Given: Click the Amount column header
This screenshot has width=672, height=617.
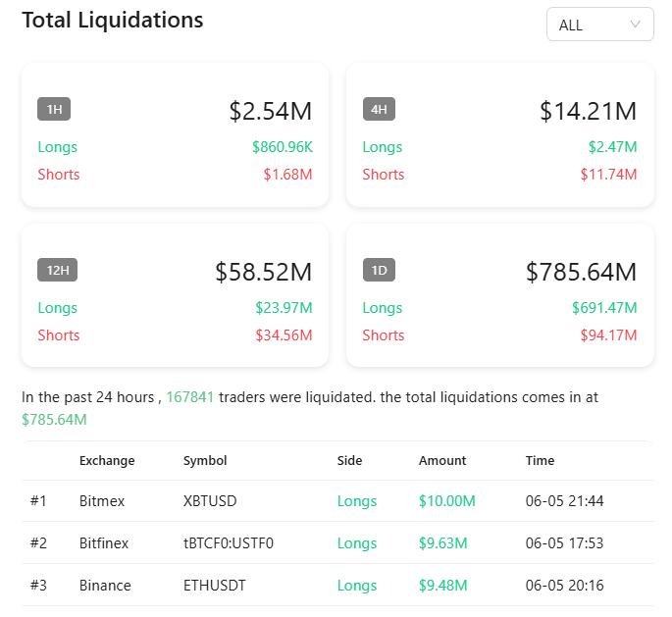Looking at the screenshot, I should click(442, 461).
